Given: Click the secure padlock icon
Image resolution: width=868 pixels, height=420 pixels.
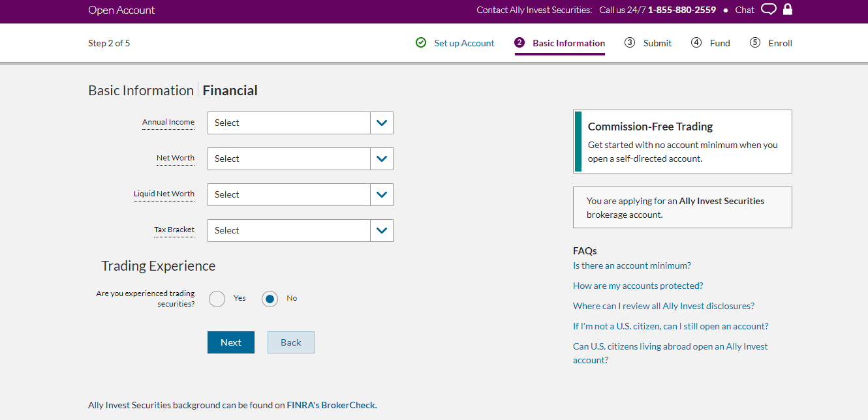Looking at the screenshot, I should click(787, 9).
